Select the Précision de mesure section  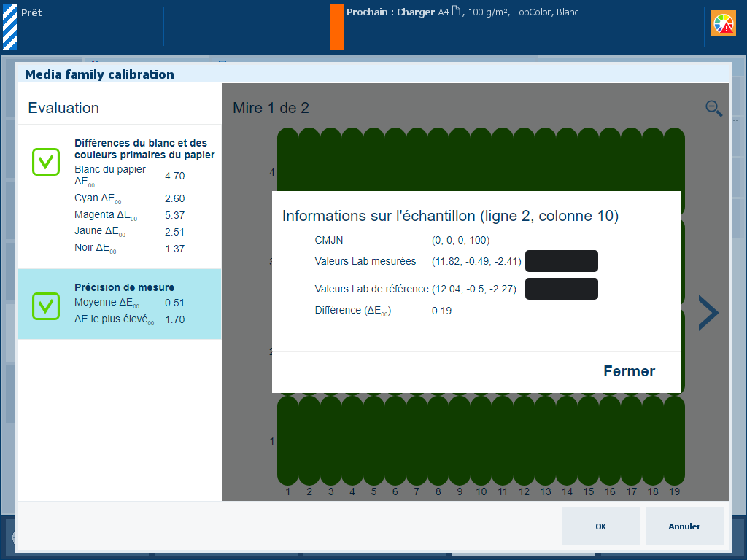point(120,304)
